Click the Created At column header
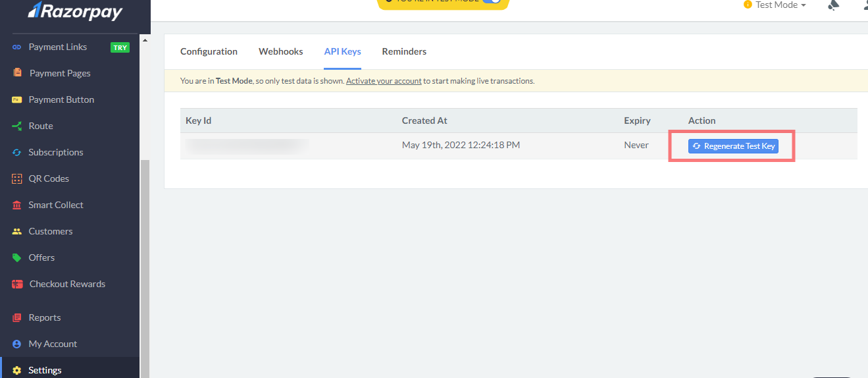 (x=424, y=121)
